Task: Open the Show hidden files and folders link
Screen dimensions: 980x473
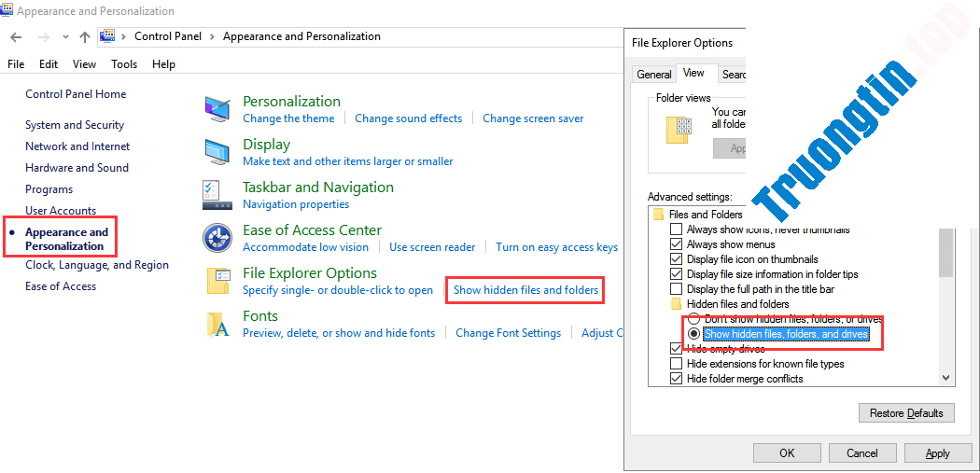Action: [x=525, y=290]
